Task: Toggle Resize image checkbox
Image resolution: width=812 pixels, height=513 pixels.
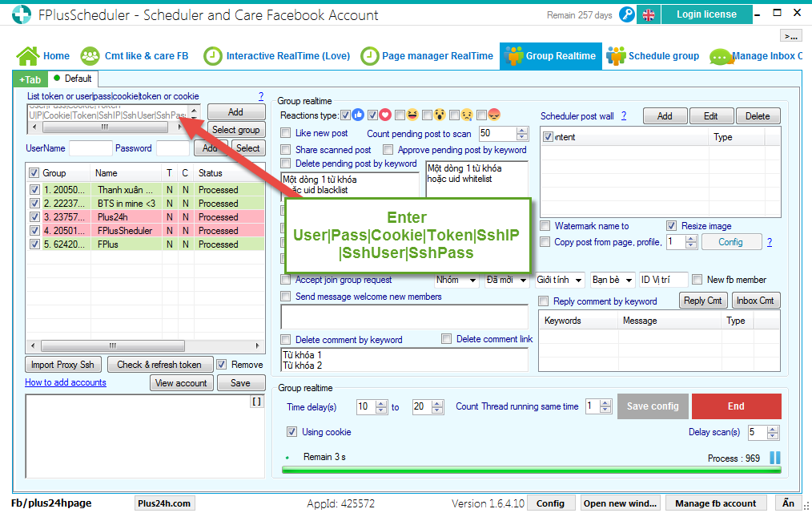Action: point(671,226)
